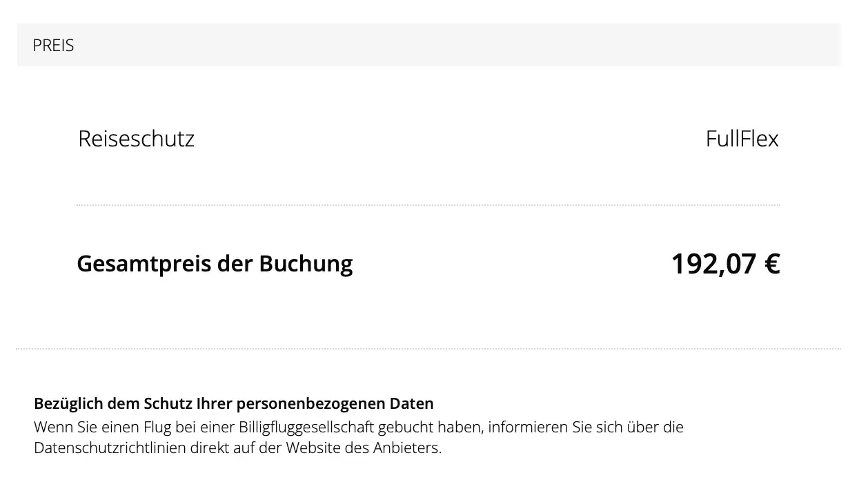Click the dotted separator below the Reiseschutz row
Viewport: 868px width, 489px height.
(x=428, y=205)
